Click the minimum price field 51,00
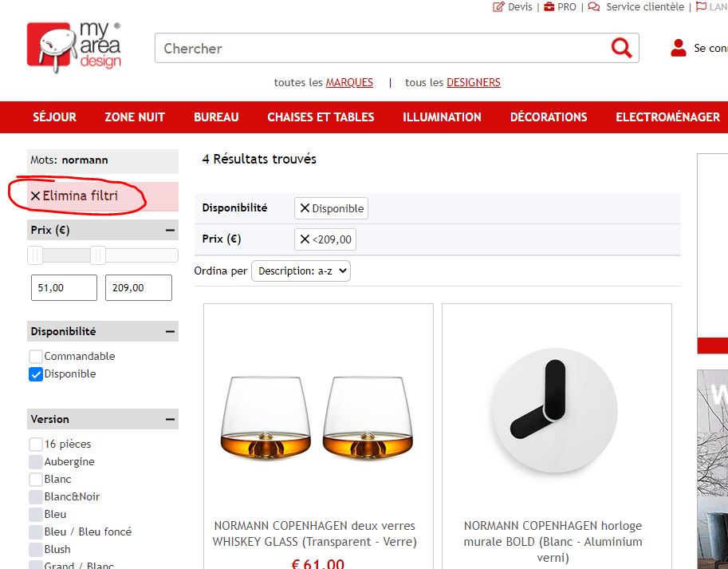 tap(64, 287)
